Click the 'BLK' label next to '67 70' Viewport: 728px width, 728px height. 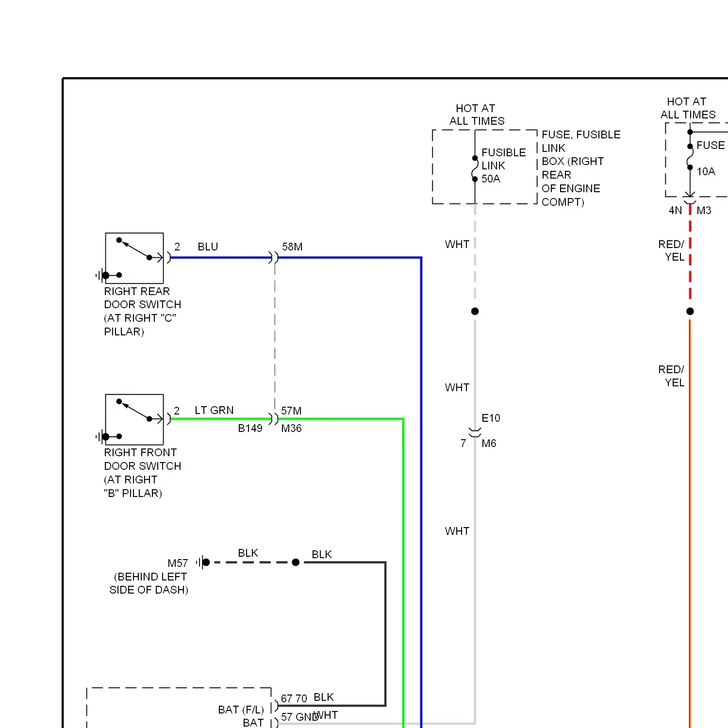[324, 697]
